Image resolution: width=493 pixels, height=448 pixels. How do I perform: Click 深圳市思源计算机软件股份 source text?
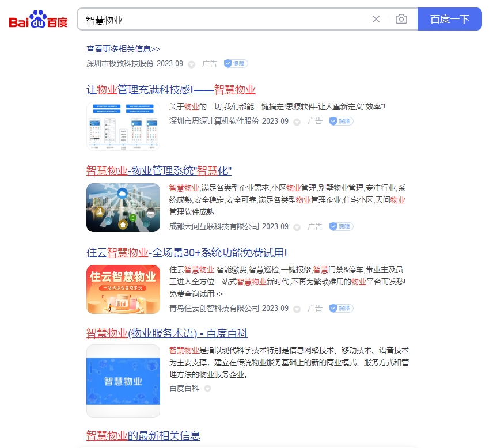(x=214, y=121)
